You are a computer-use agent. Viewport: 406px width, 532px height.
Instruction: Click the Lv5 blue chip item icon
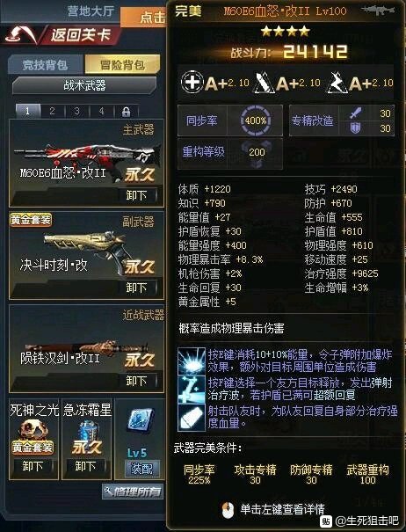point(141,420)
